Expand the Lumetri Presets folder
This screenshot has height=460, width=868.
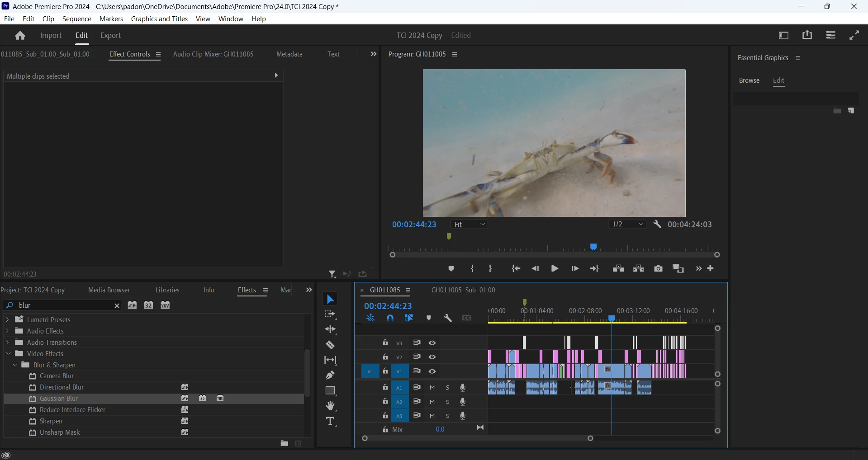coord(7,320)
